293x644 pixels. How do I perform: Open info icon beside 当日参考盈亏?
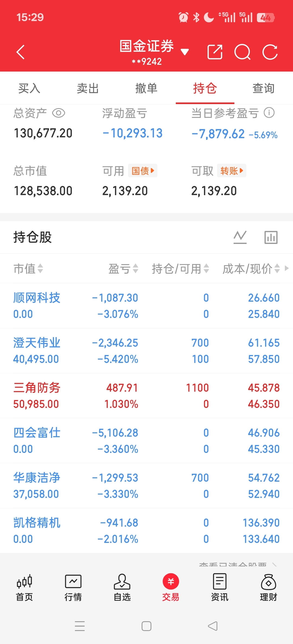pyautogui.click(x=269, y=112)
